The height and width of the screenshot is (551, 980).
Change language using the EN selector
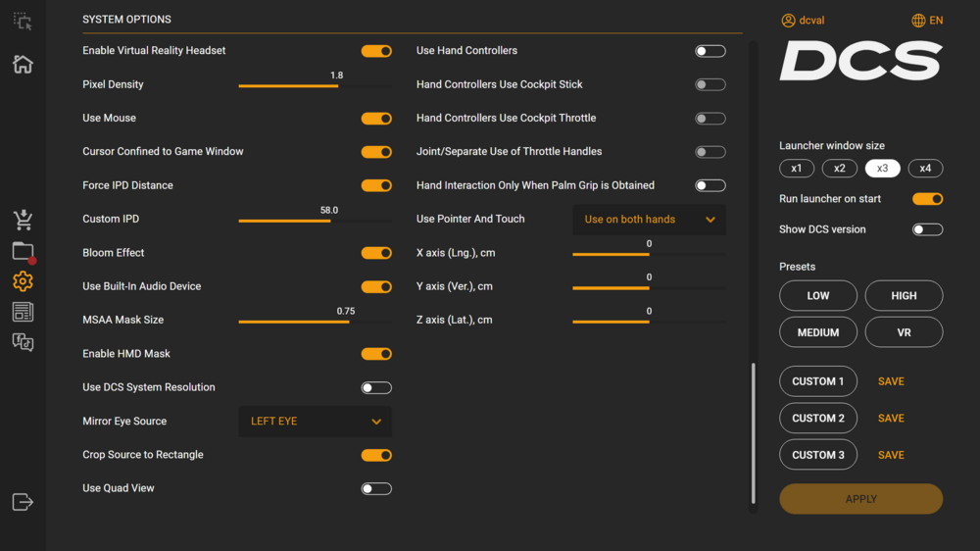click(926, 21)
